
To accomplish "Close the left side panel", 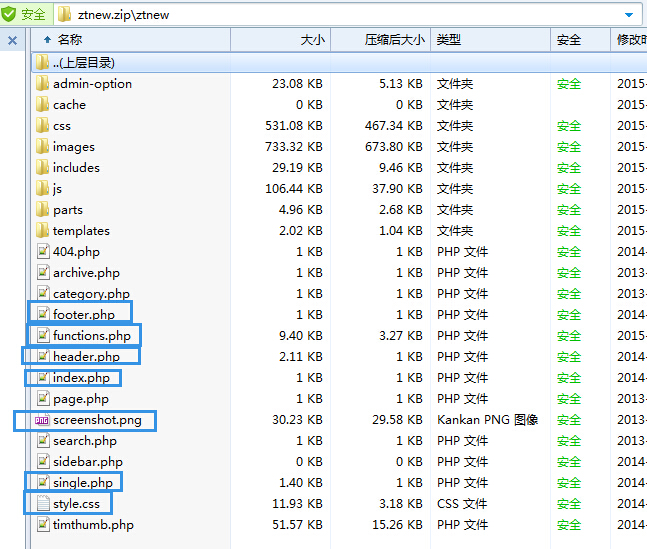I will pyautogui.click(x=12, y=41).
